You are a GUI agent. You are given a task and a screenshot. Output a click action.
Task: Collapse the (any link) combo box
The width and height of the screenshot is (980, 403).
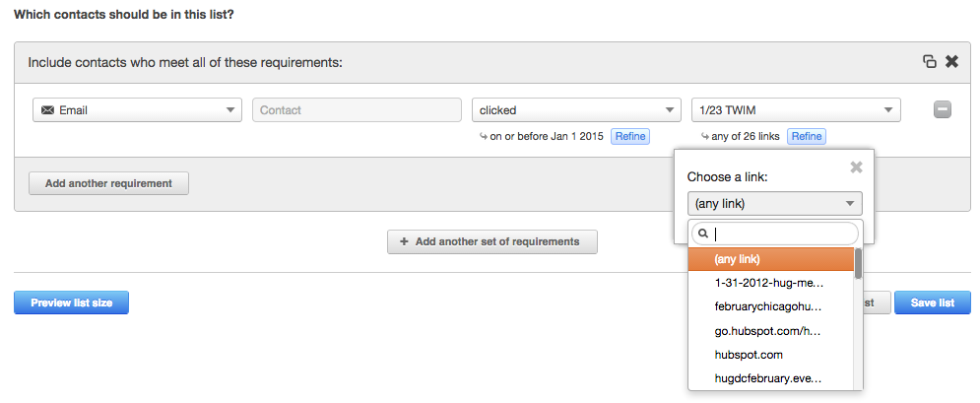pyautogui.click(x=775, y=203)
